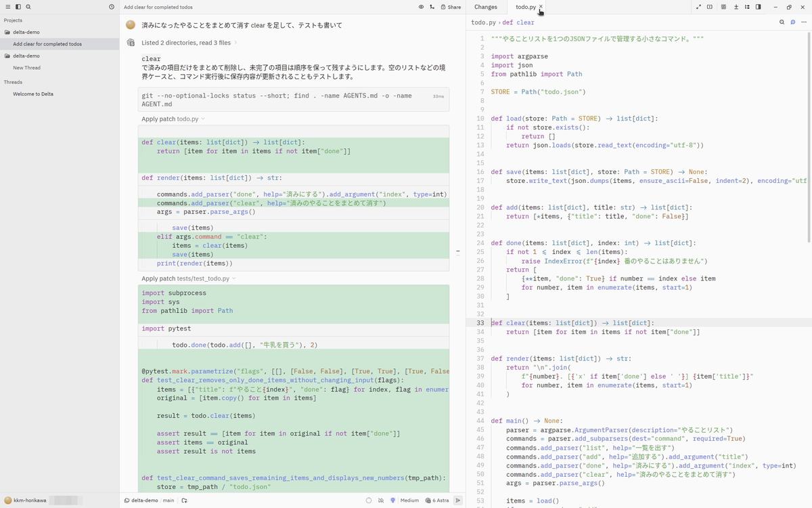This screenshot has width=812, height=508.
Task: Switch to the Changes tab
Action: [x=486, y=7]
